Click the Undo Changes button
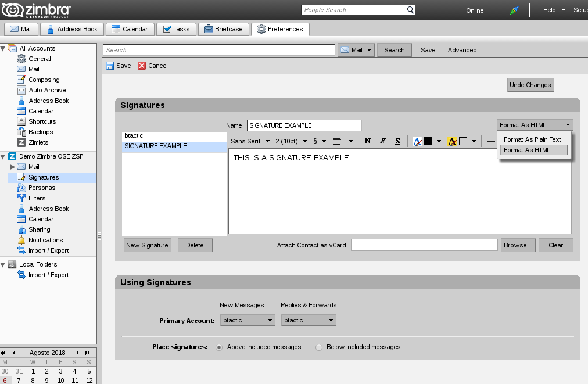This screenshot has width=588, height=384. pyautogui.click(x=530, y=85)
